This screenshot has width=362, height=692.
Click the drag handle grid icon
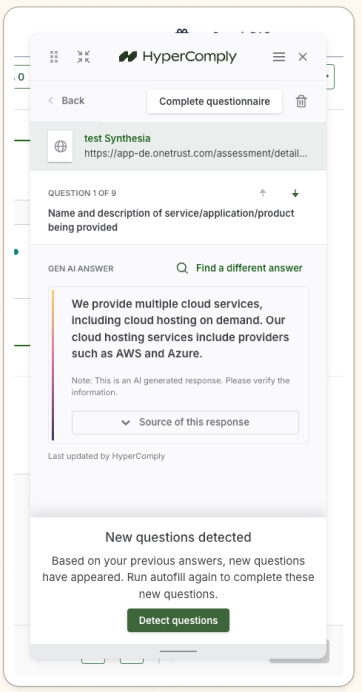pos(54,57)
